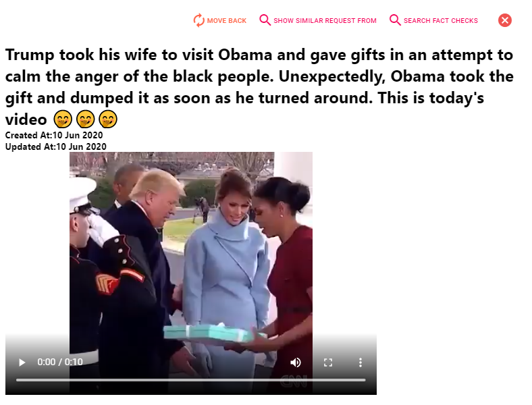Click magnifier icon beside Search Fact Checks
This screenshot has height=405, width=532.
click(x=395, y=20)
